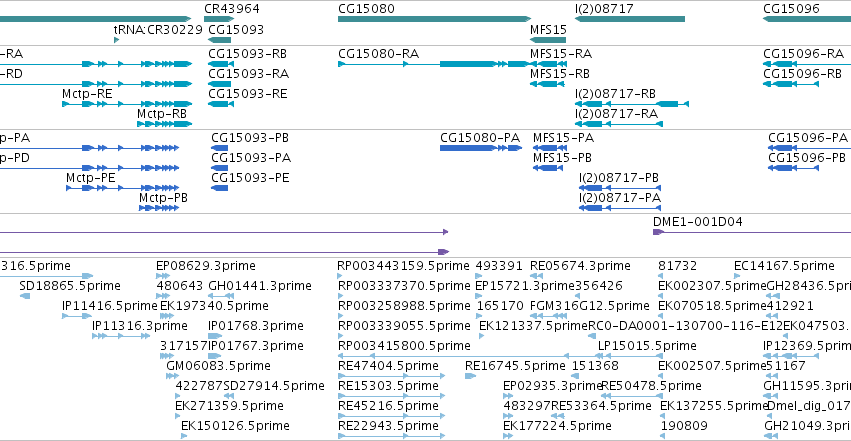Click the CR43964 gene label
The image size is (851, 441).
232,9
